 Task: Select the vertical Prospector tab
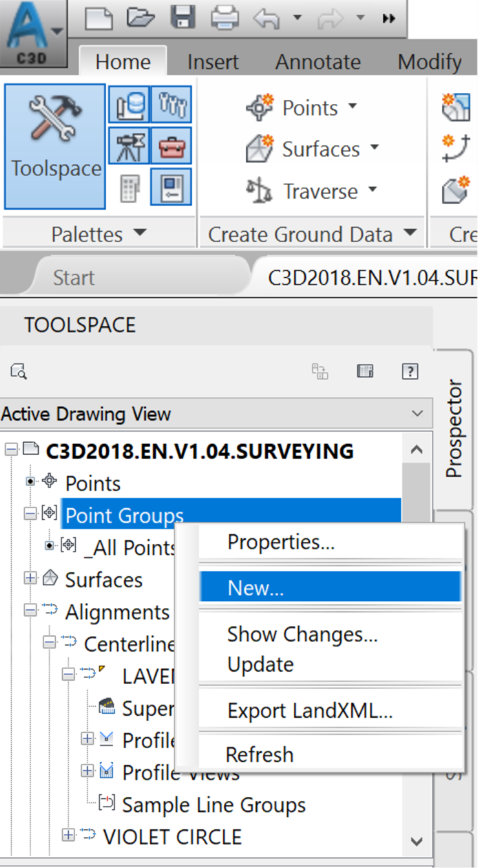tap(453, 429)
